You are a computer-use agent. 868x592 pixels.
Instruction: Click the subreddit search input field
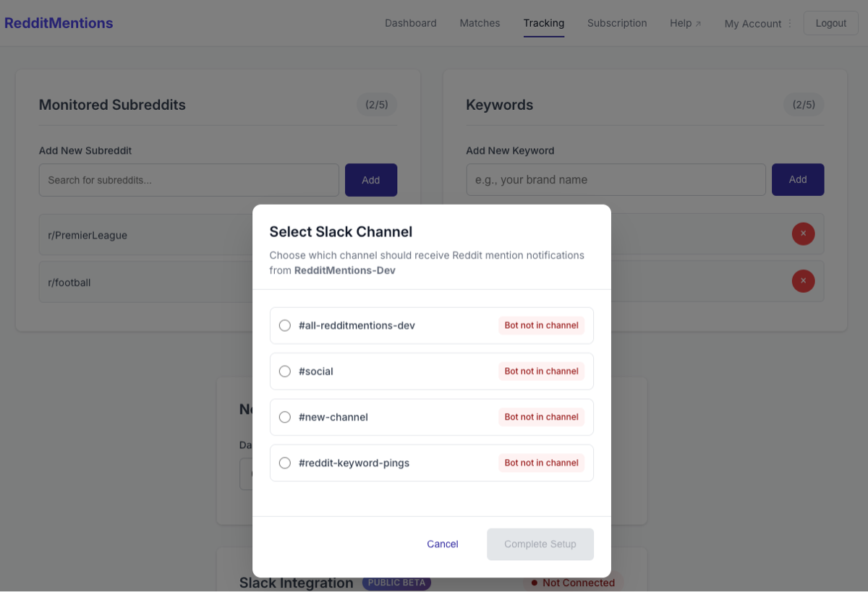(188, 179)
